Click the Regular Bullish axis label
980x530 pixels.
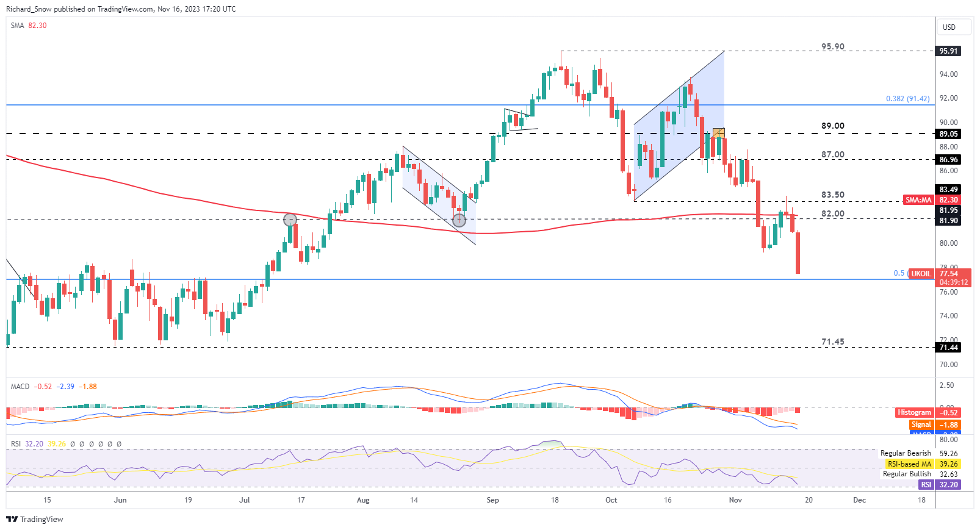point(907,474)
